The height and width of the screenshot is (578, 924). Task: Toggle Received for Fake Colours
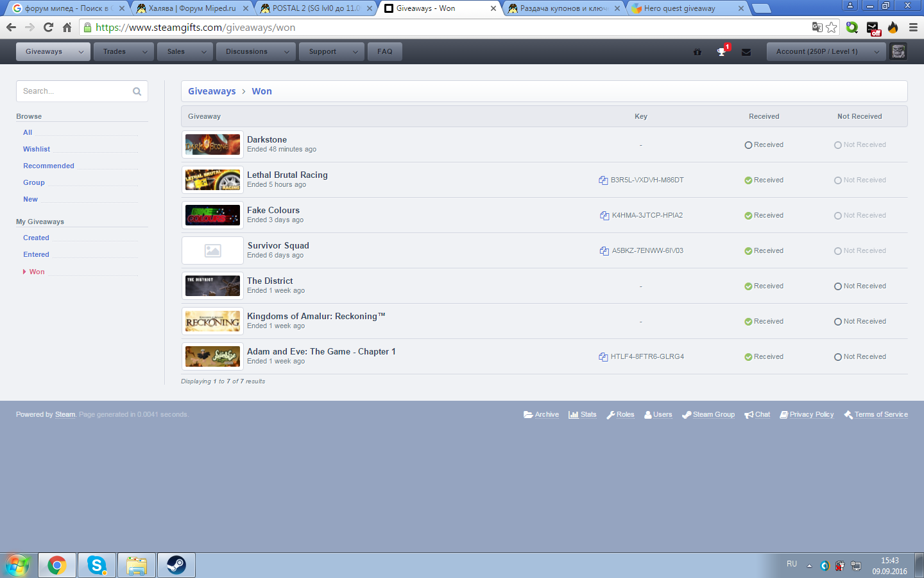(764, 216)
